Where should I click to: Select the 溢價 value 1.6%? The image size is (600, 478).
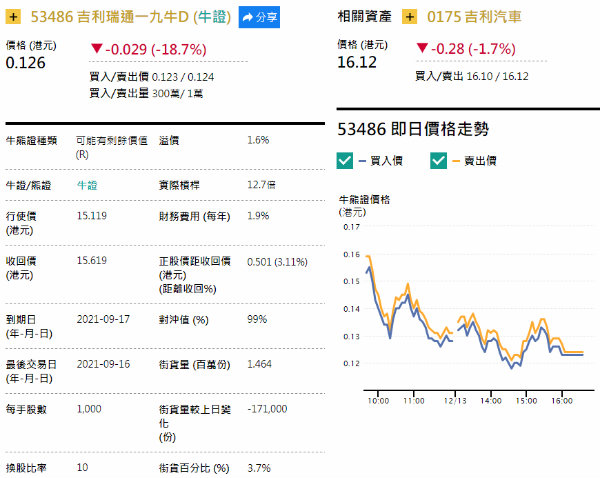coord(258,140)
